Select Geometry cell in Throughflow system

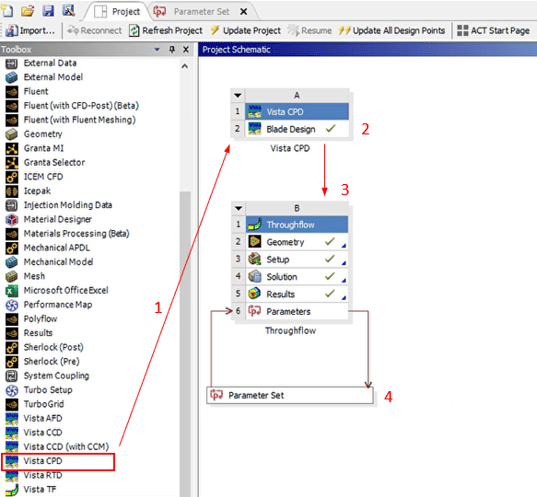click(x=297, y=242)
